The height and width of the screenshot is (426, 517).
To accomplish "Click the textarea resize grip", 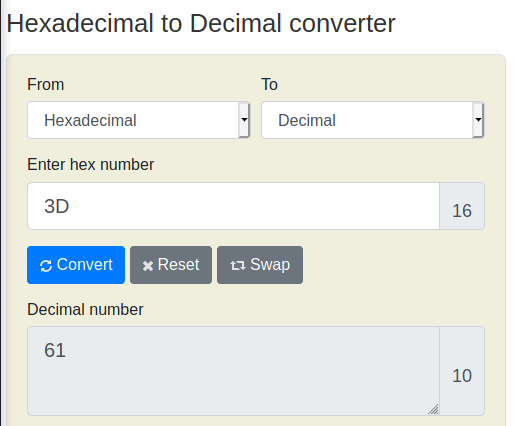I will point(433,409).
